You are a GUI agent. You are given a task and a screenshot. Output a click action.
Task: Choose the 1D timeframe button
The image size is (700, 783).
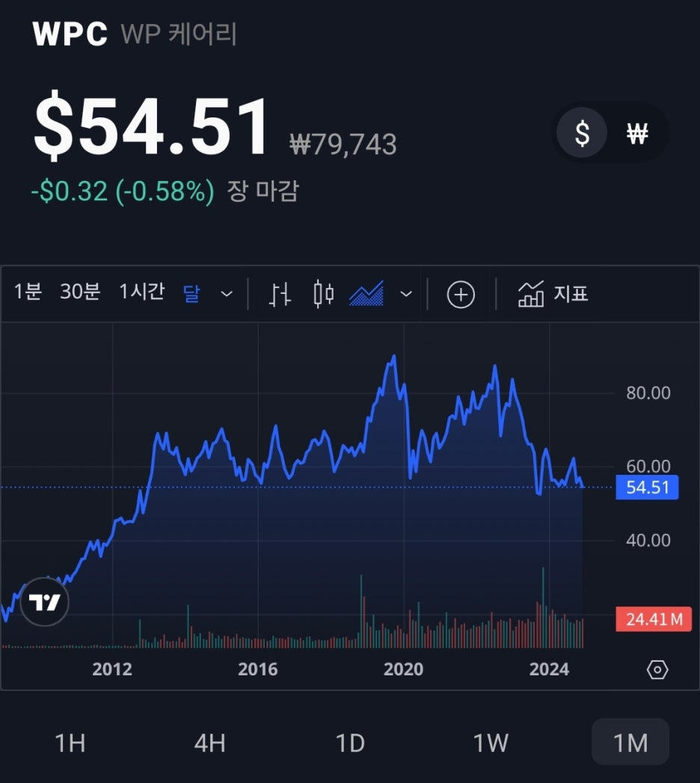[x=350, y=743]
